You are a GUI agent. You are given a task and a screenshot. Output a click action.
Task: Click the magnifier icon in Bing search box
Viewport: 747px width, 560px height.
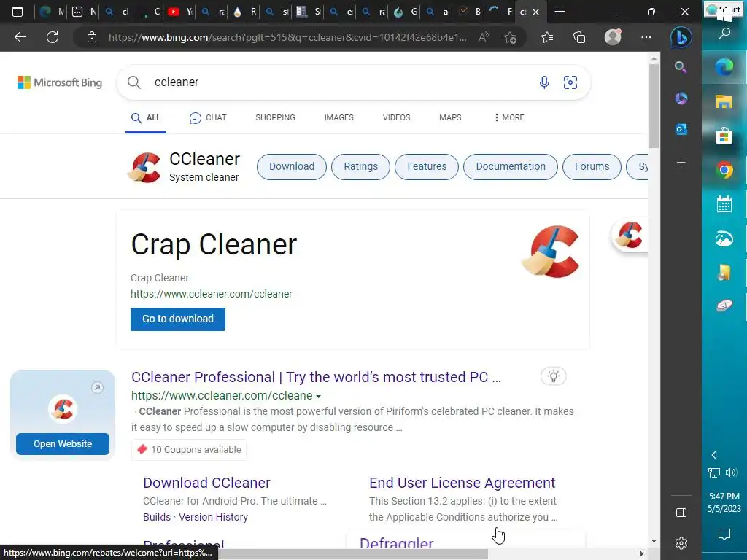[134, 82]
